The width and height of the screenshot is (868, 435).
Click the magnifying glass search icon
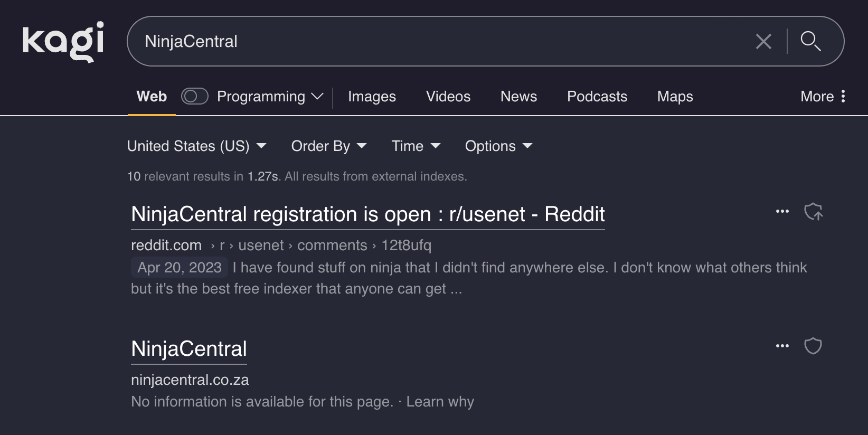[x=810, y=41]
